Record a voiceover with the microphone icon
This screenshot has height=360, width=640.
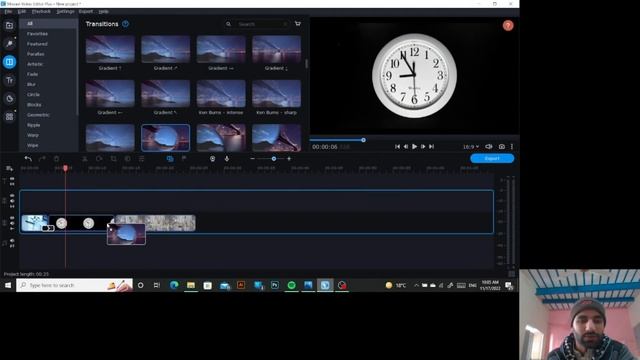point(227,158)
